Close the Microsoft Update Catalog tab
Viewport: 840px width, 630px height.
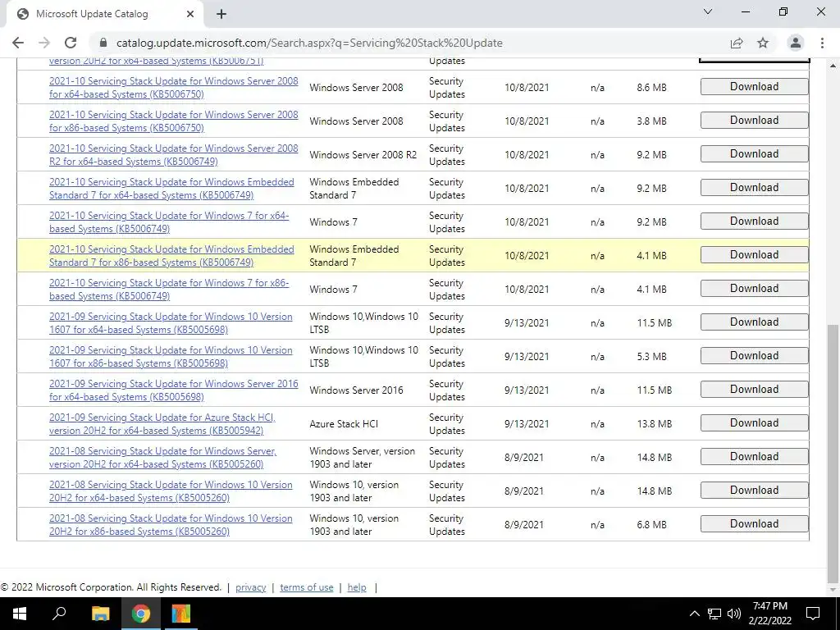coord(190,15)
